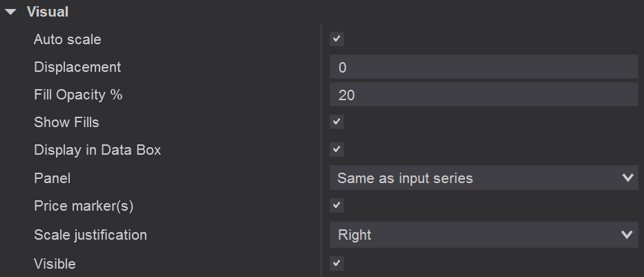Toggle the Price marker(s) checkbox
This screenshot has width=644, height=277.
(337, 206)
